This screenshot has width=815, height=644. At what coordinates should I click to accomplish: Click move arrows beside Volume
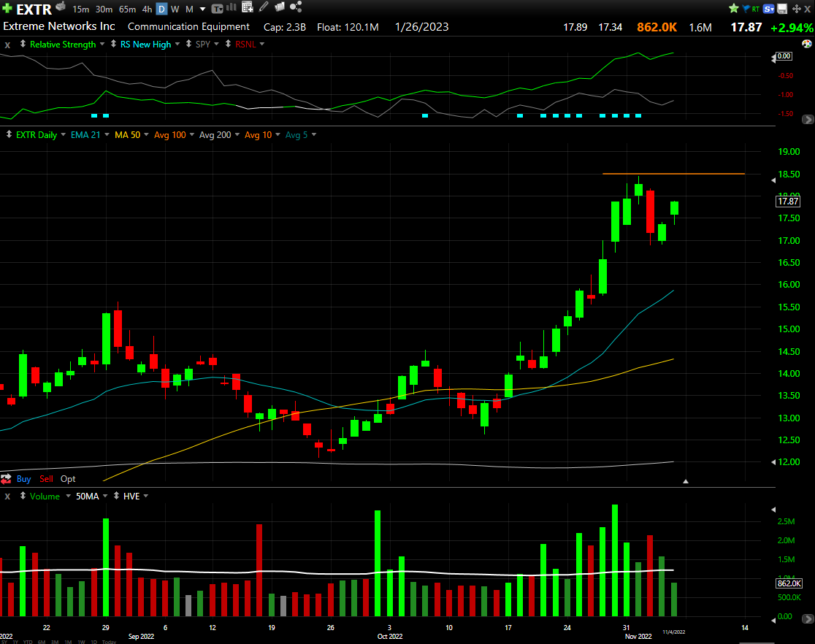pyautogui.click(x=23, y=496)
